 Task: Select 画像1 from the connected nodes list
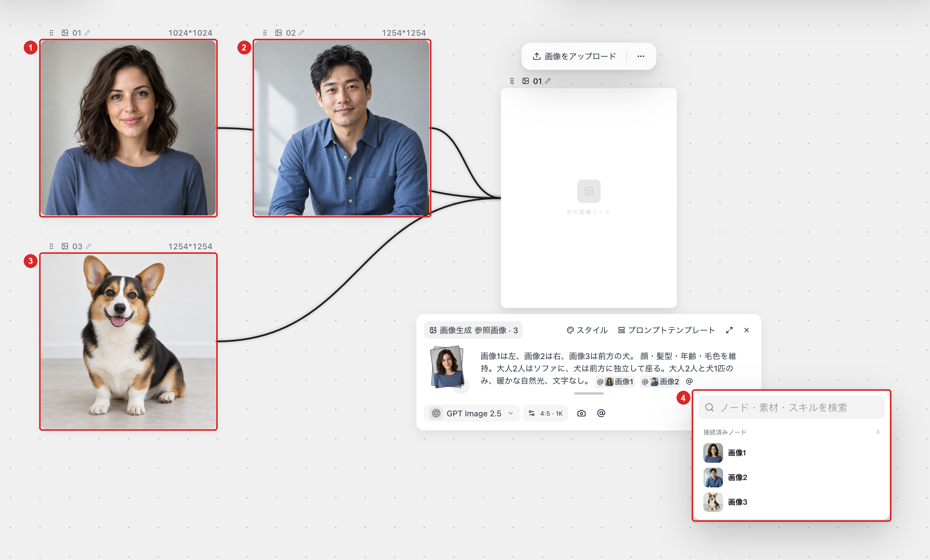pyautogui.click(x=791, y=453)
